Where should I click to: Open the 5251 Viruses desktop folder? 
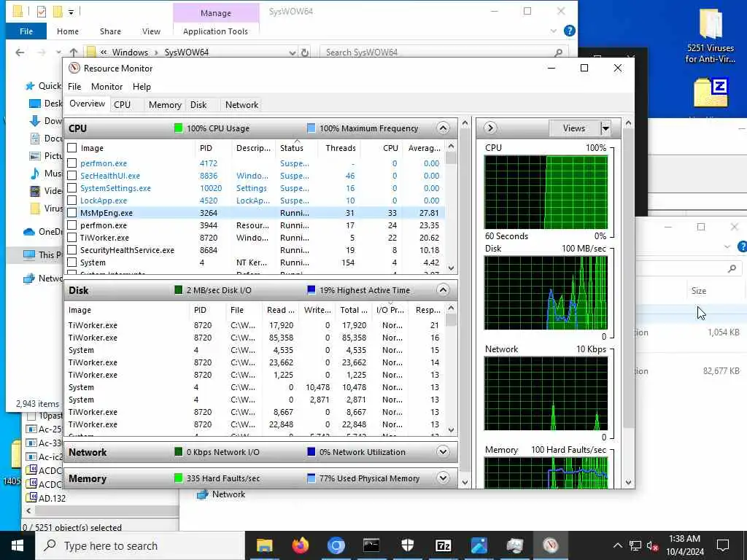pos(710,36)
